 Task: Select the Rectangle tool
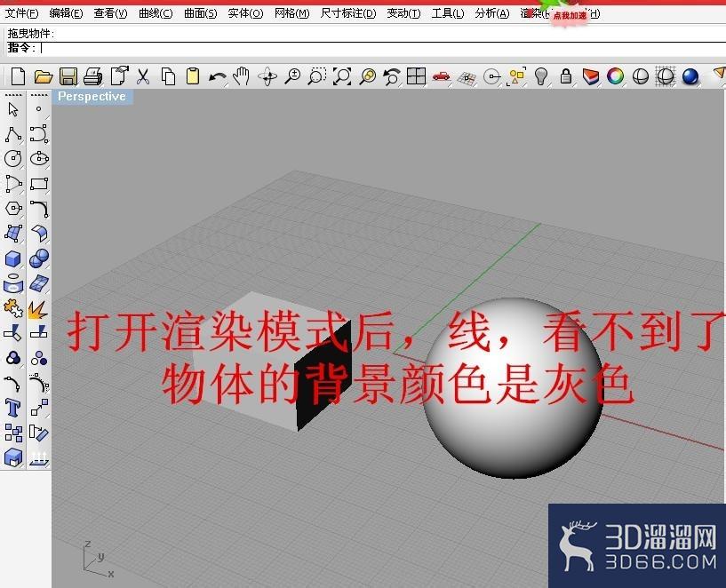click(x=39, y=184)
